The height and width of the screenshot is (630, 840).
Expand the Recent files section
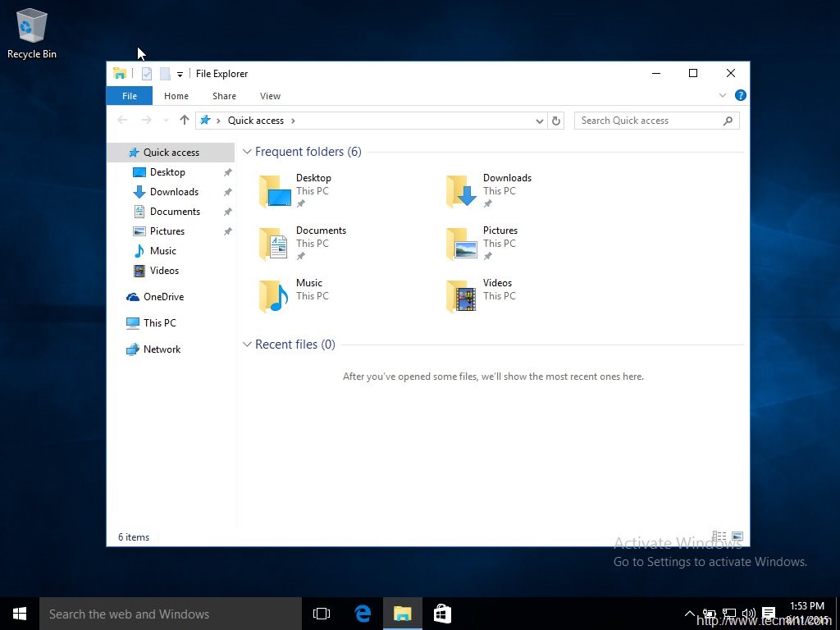pyautogui.click(x=247, y=345)
